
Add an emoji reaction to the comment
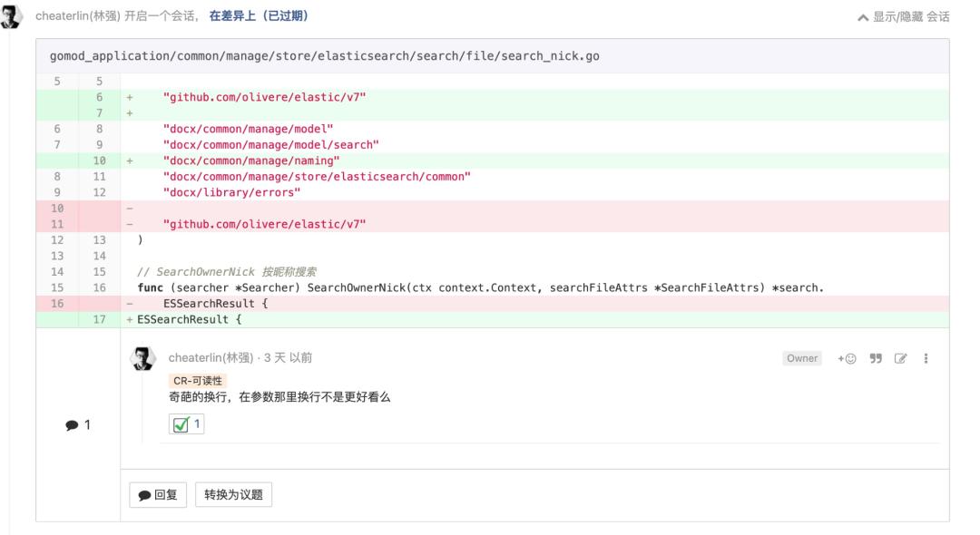(x=847, y=358)
